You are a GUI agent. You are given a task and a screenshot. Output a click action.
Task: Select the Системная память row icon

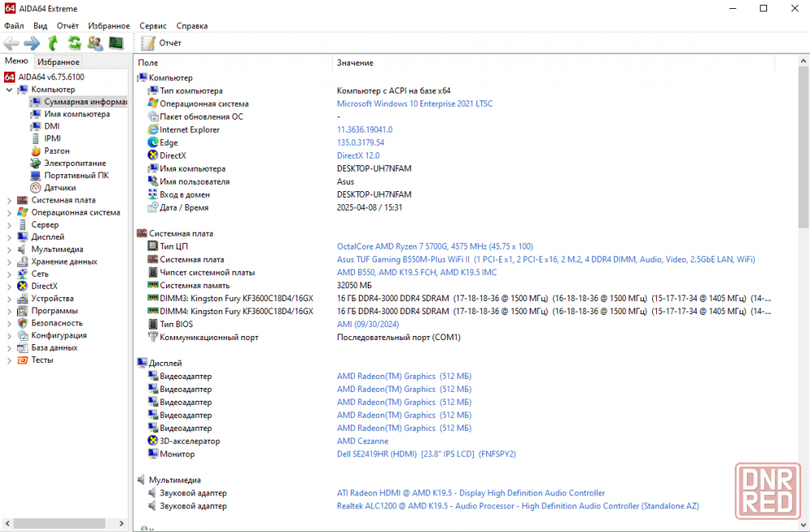coord(153,285)
